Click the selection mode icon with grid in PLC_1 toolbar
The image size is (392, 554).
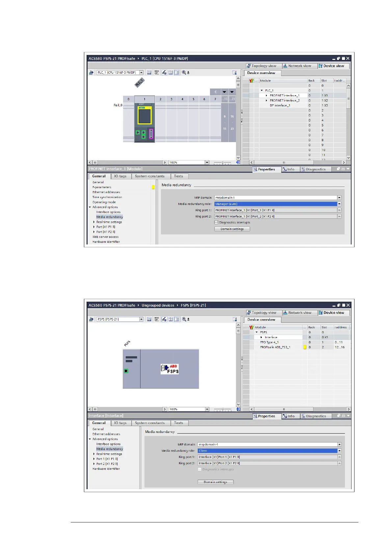[170, 72]
